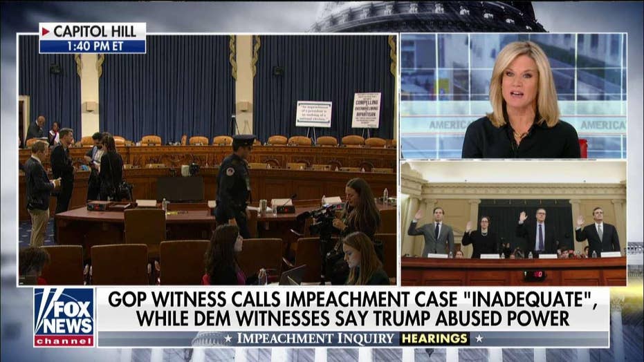This screenshot has width=644, height=362.
Task: Click the yellow HEARINGS badge
Action: click(x=434, y=339)
